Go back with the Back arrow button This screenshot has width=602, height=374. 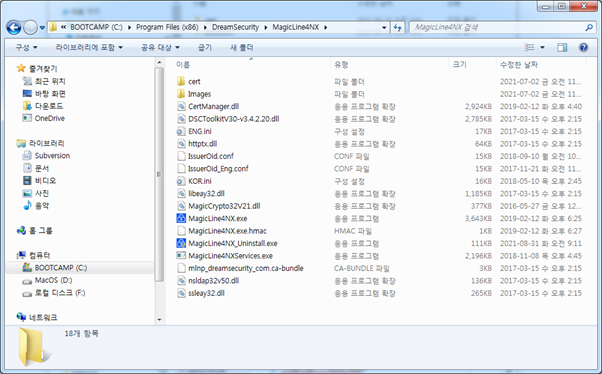tap(14, 27)
